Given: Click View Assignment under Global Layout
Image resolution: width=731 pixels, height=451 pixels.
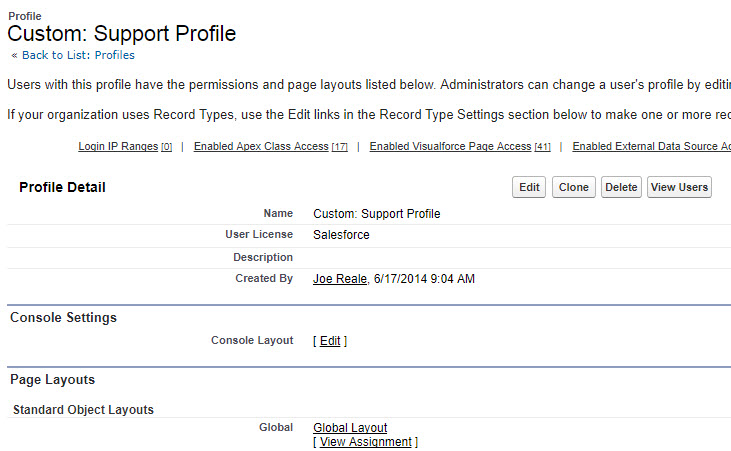Looking at the screenshot, I should (x=366, y=442).
